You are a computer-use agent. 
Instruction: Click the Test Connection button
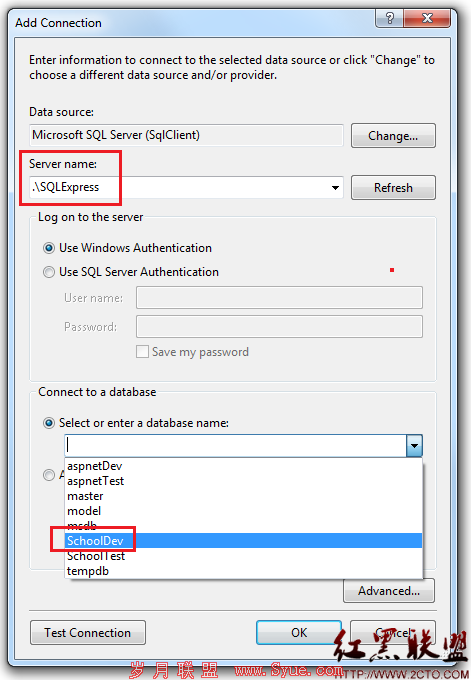pyautogui.click(x=88, y=633)
